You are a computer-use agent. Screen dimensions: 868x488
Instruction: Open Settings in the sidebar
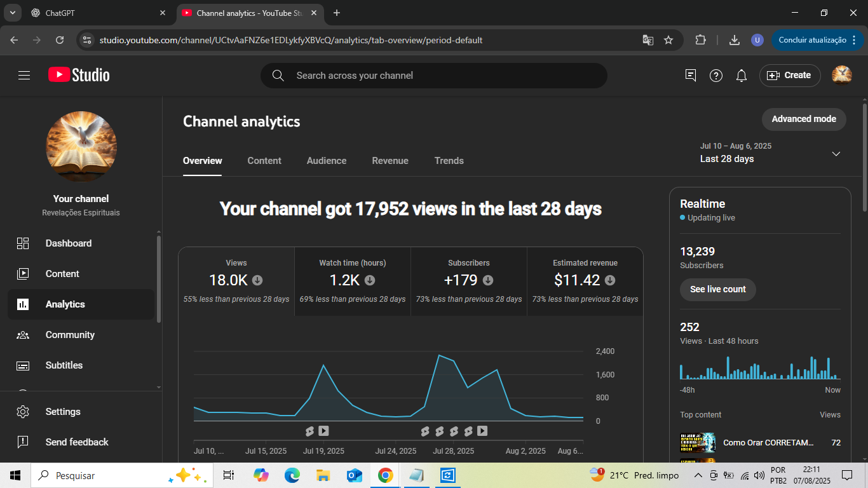pos(81,412)
